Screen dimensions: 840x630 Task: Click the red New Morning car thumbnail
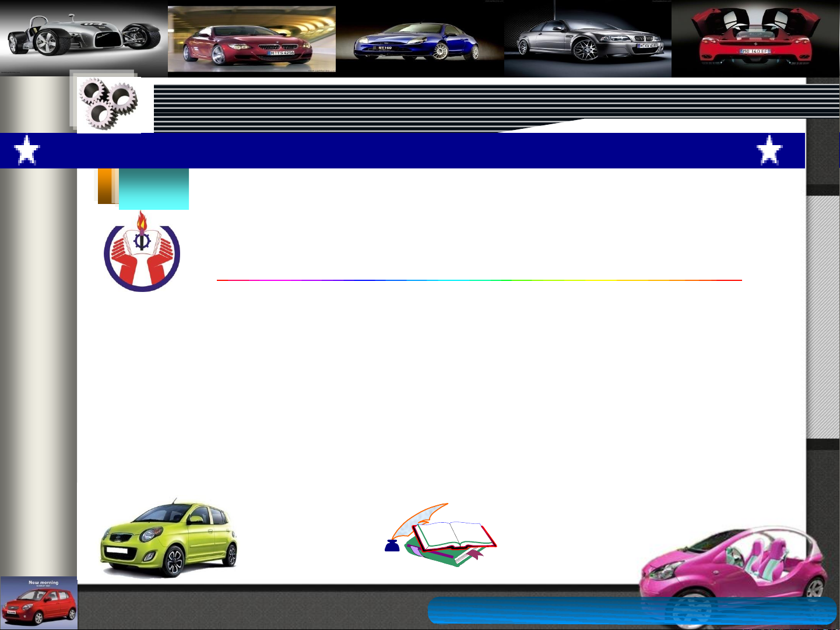coord(39,603)
